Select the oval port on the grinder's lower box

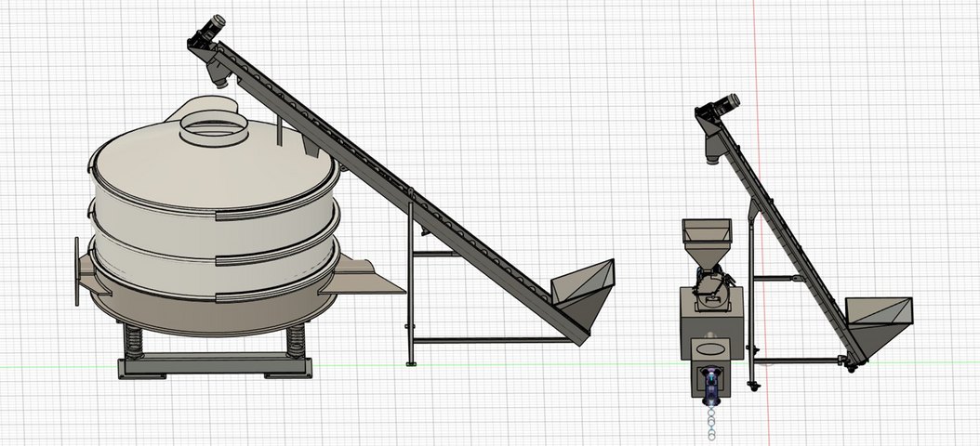pos(711,348)
